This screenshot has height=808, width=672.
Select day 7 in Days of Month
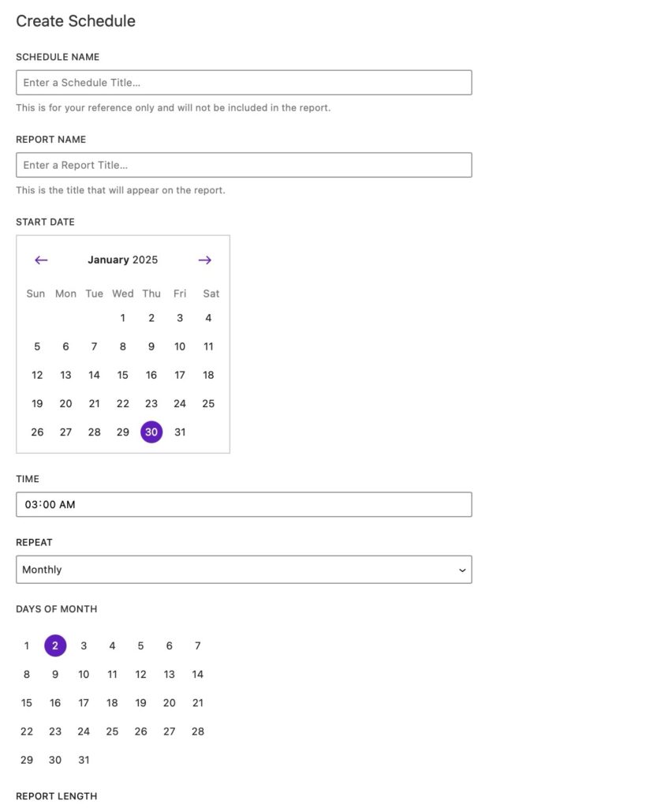[198, 646]
